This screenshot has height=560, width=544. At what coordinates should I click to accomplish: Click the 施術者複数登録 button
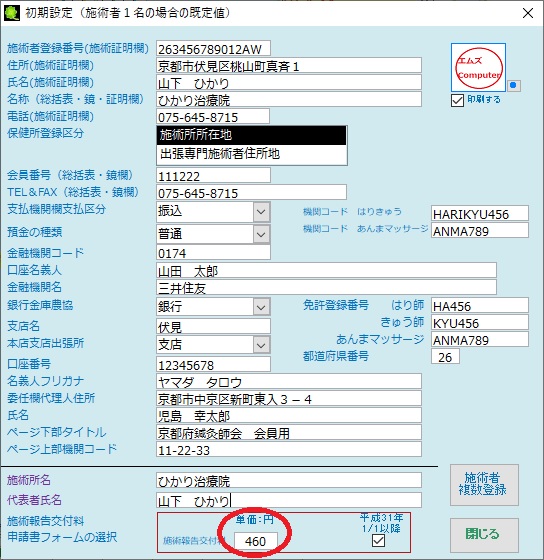pos(484,485)
